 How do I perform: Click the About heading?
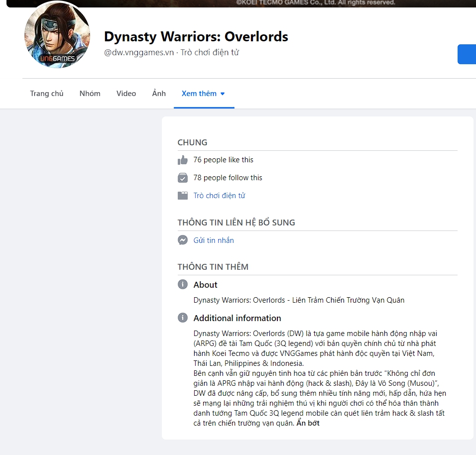pyautogui.click(x=206, y=285)
